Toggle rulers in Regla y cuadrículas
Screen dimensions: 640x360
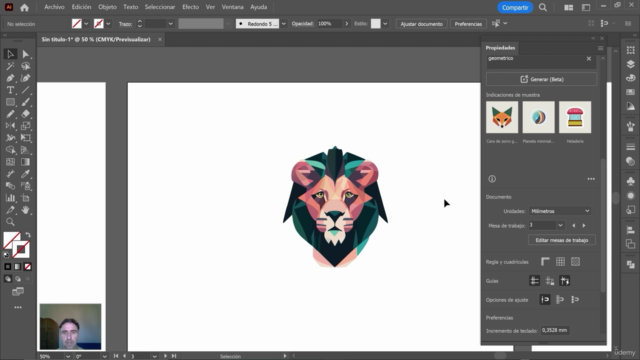coord(545,262)
